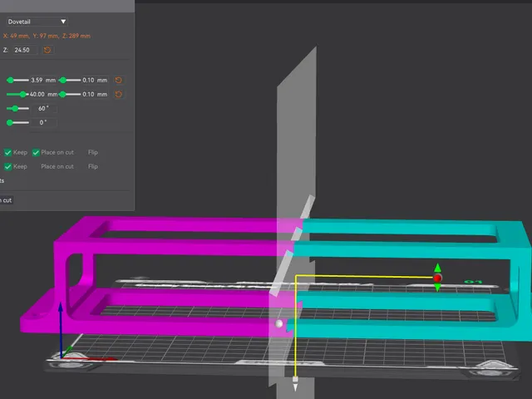Click the first row Flip button
The width and height of the screenshot is (532, 399).
click(93, 152)
